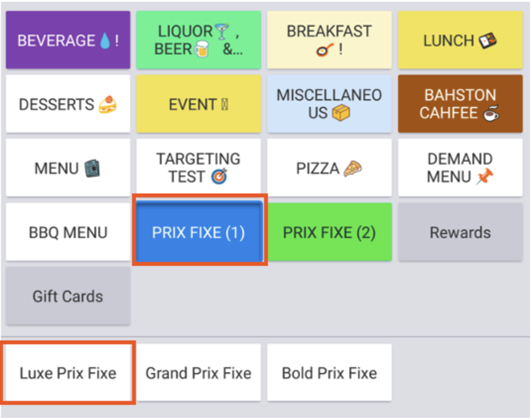Viewport: 532px width, 418px height.
Task: Open the EVENT menu category
Action: 199,104
